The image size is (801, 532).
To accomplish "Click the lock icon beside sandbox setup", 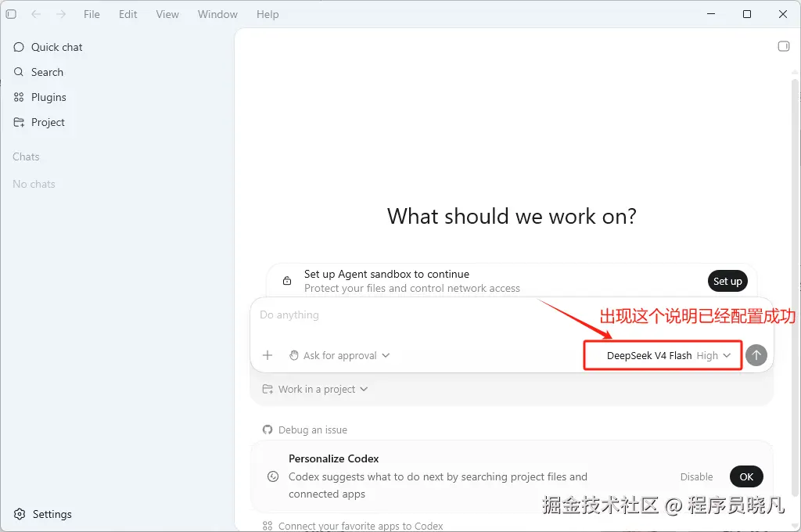I will 287,281.
